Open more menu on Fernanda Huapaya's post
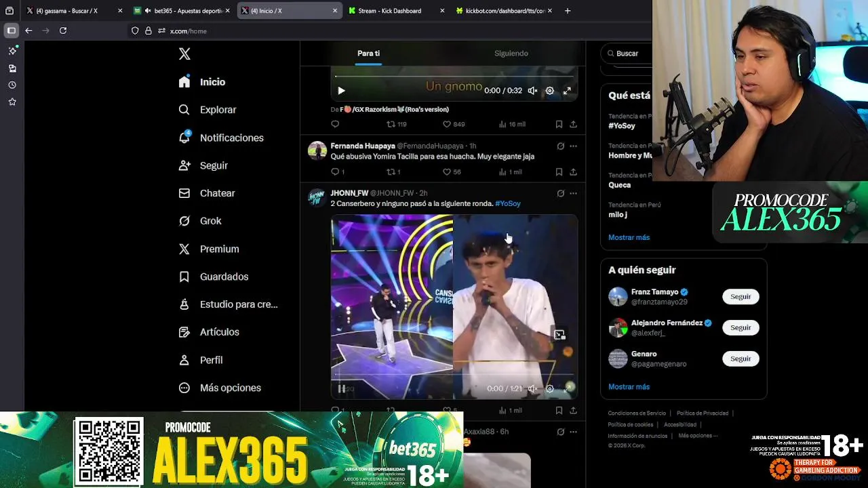 pos(573,146)
